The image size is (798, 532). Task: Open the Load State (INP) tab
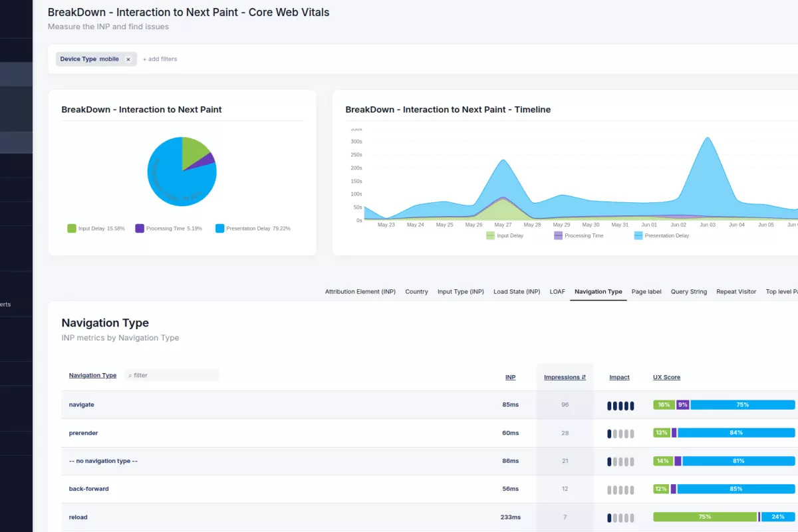(x=516, y=291)
